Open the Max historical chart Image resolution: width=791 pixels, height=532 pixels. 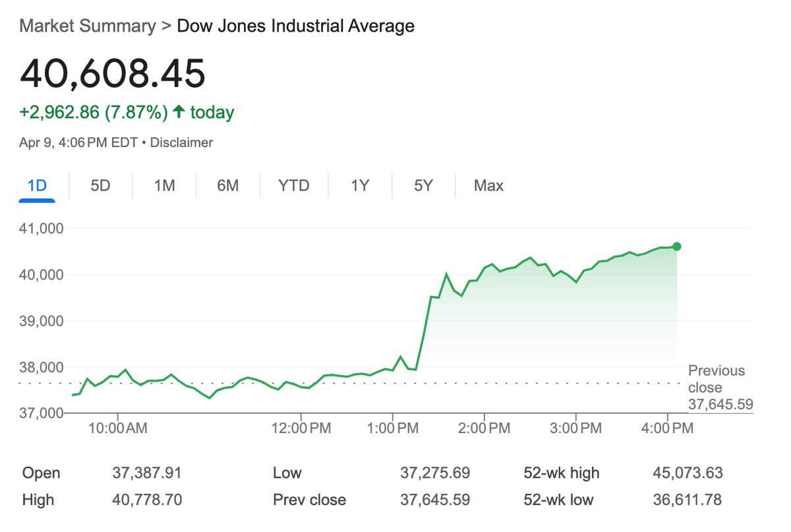tap(488, 185)
